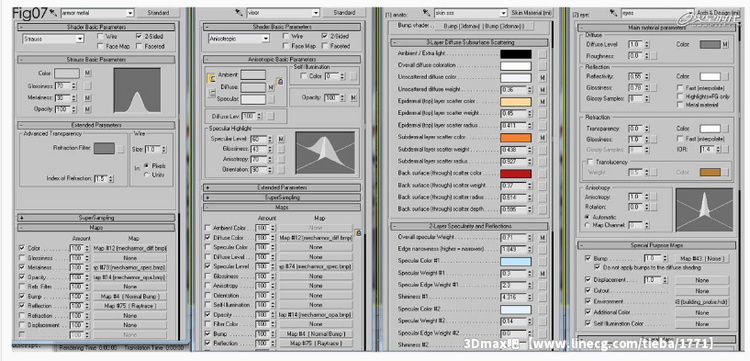
Task: Toggle Do not apply bumps to diffuse shading
Action: [596, 267]
